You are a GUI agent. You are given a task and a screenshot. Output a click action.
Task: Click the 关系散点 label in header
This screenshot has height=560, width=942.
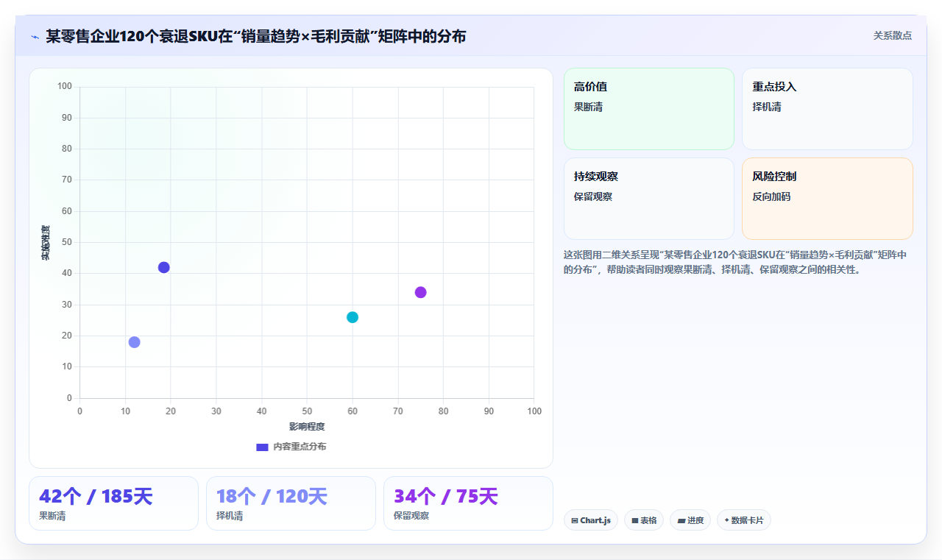coord(893,35)
